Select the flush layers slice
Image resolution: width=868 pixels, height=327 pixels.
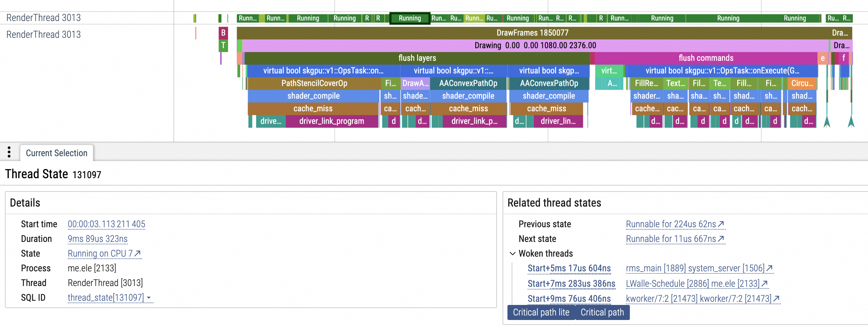pyautogui.click(x=417, y=58)
